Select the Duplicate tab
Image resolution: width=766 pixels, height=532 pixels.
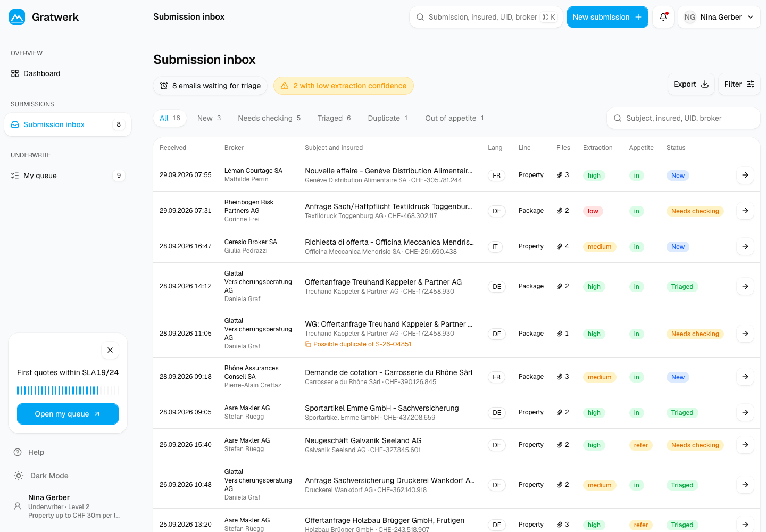pos(388,118)
